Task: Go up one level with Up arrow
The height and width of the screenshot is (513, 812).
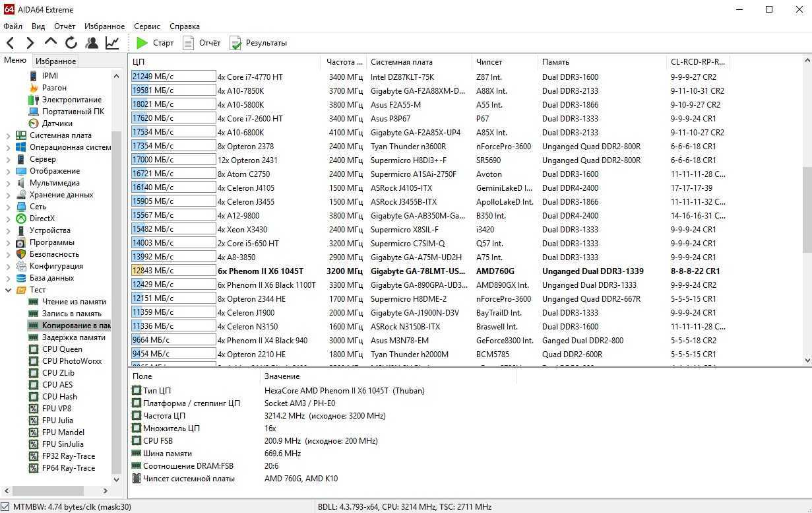Action: click(x=51, y=43)
